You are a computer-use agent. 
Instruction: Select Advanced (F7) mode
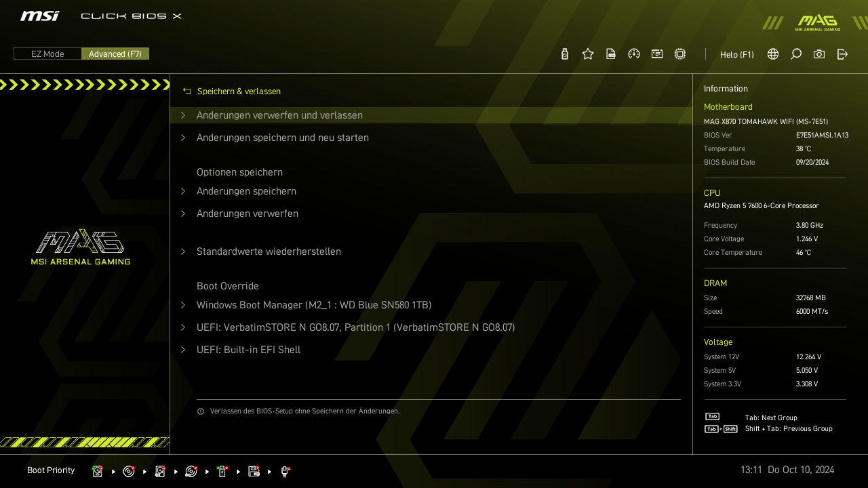115,54
